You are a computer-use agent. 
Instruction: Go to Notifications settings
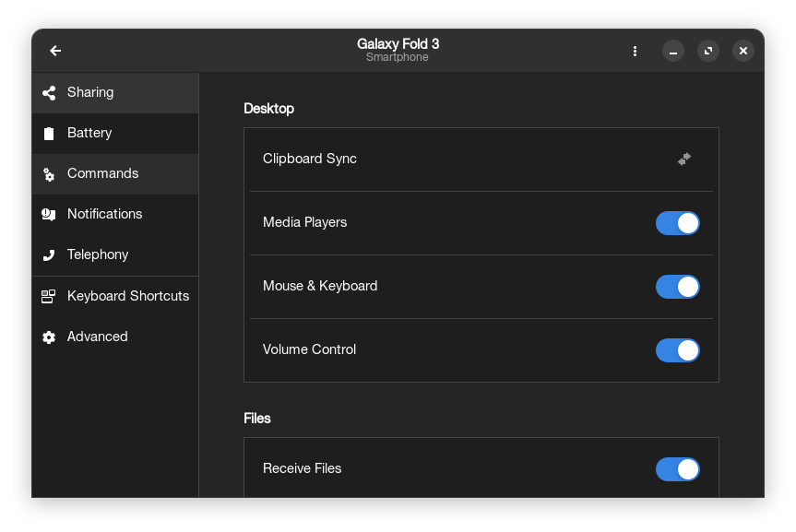[x=104, y=215]
